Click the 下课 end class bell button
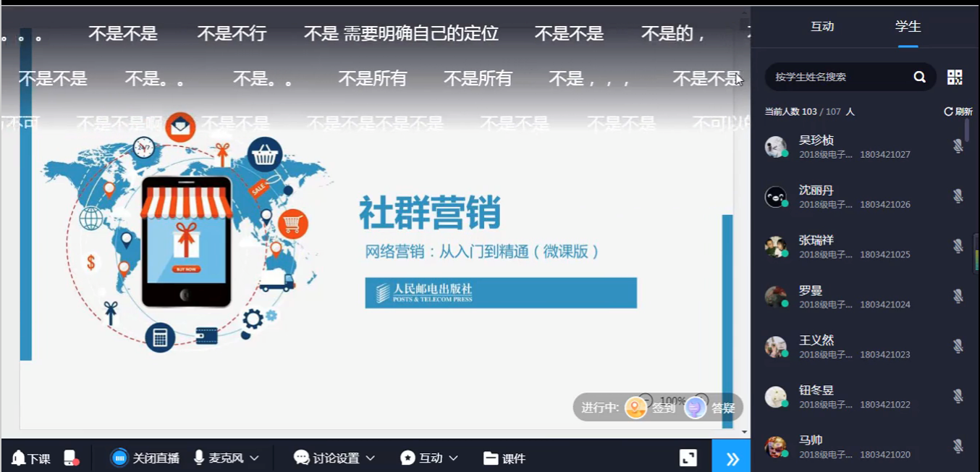 point(31,458)
